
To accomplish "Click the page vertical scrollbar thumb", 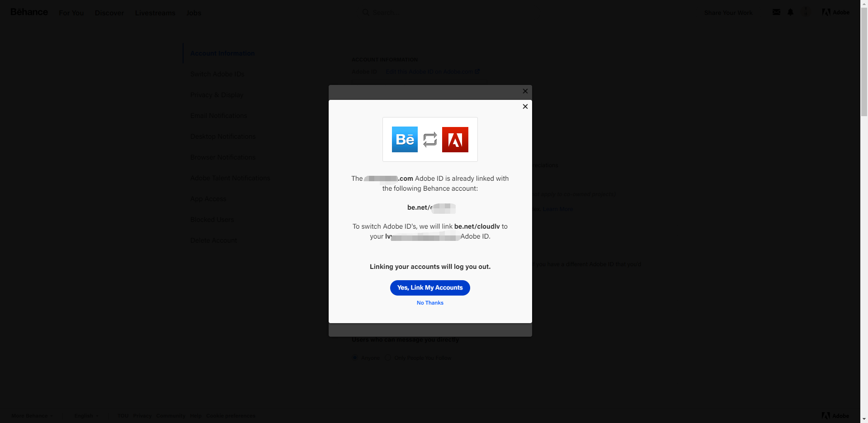I will click(864, 61).
